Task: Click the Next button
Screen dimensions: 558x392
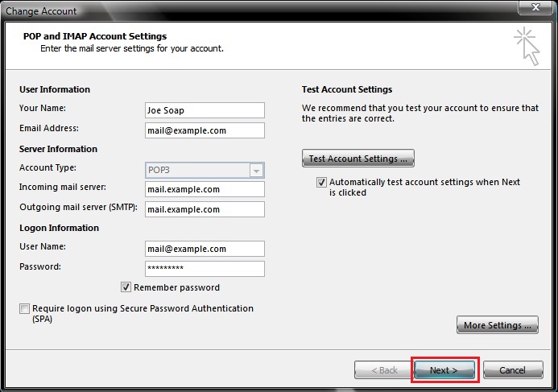Action: point(444,370)
